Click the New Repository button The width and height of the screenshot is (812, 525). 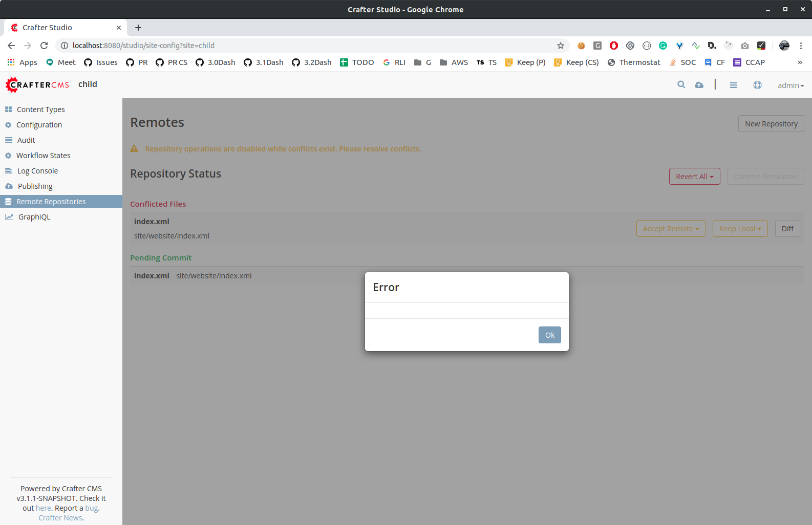(771, 124)
